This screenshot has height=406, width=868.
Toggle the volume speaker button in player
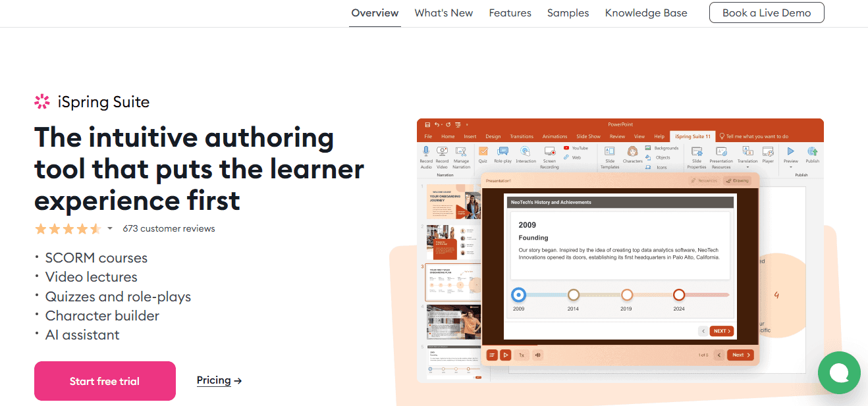pyautogui.click(x=538, y=355)
